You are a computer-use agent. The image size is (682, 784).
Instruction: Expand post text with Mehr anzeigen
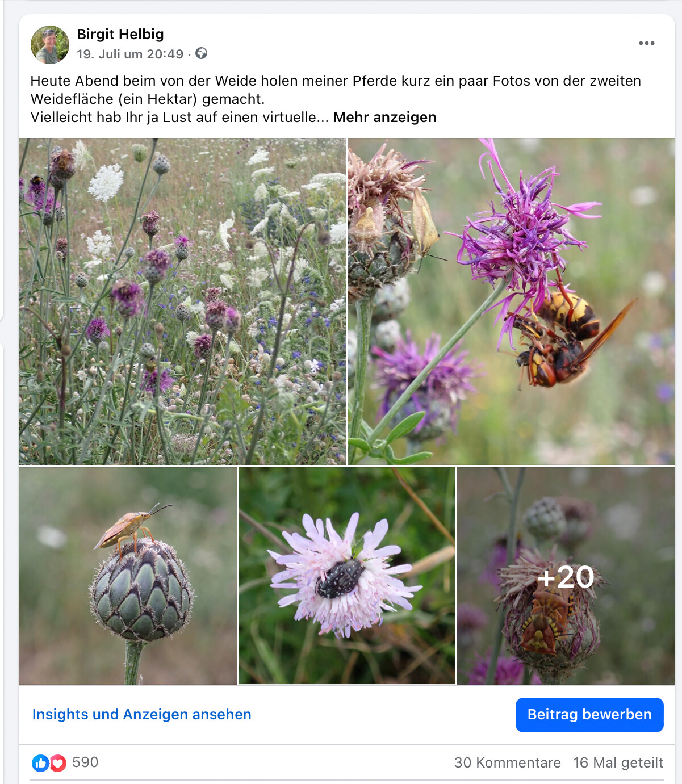pyautogui.click(x=384, y=117)
